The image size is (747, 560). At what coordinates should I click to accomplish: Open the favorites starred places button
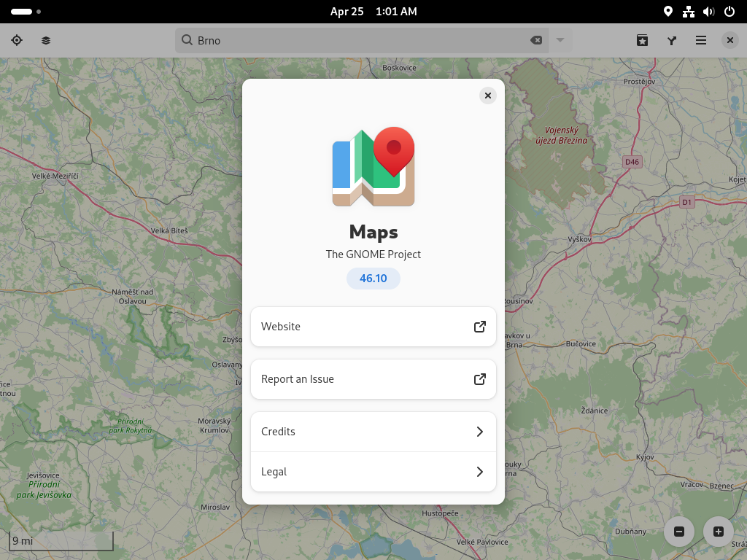pyautogui.click(x=642, y=41)
